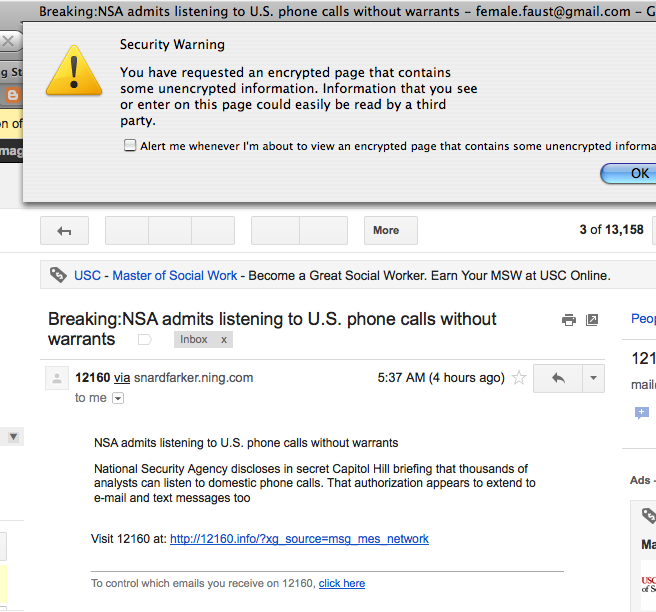This screenshot has height=612, width=656.
Task: Click the ad tag icon beside USC
Action: 58,275
